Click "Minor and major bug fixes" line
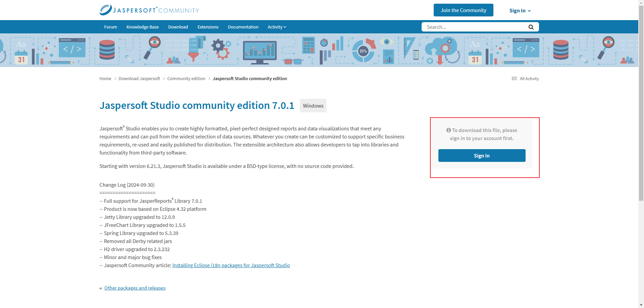 130,257
